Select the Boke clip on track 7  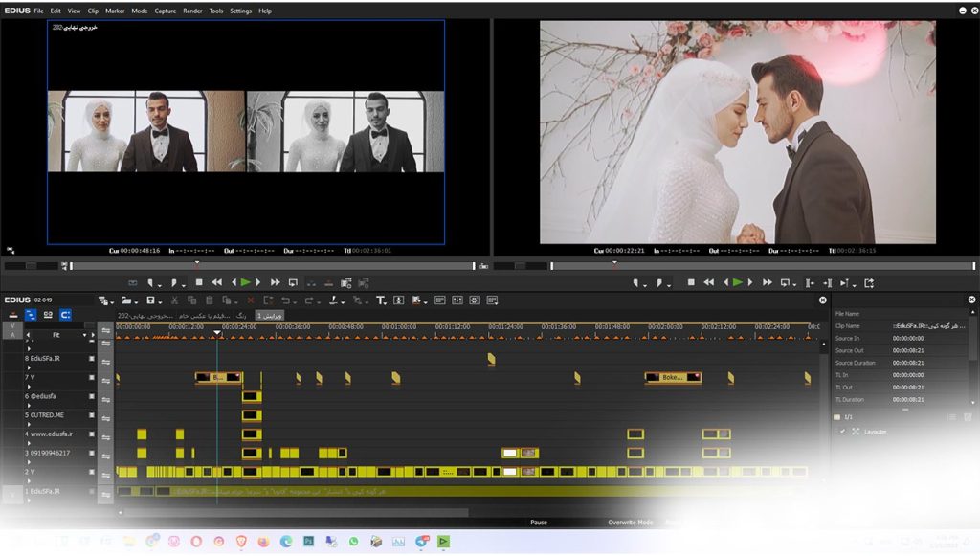[673, 377]
